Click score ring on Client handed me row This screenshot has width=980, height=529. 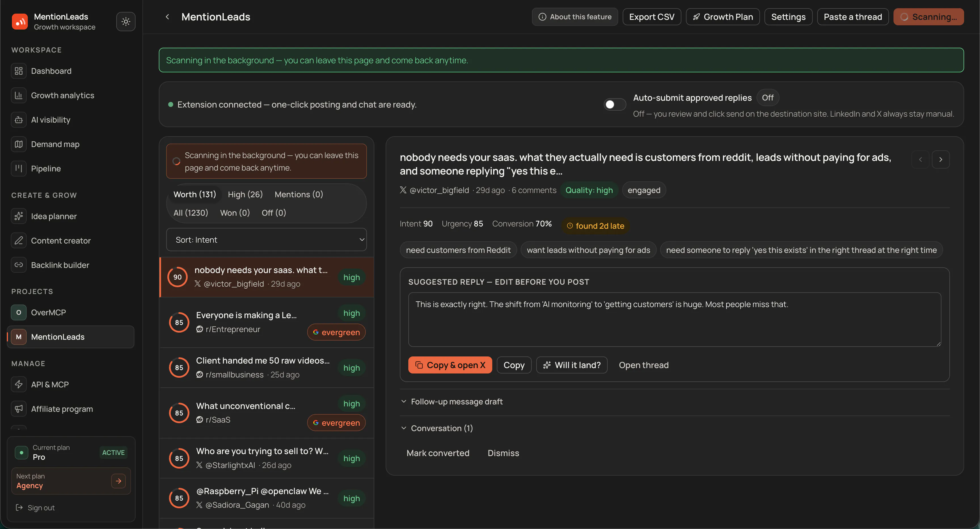pos(179,368)
